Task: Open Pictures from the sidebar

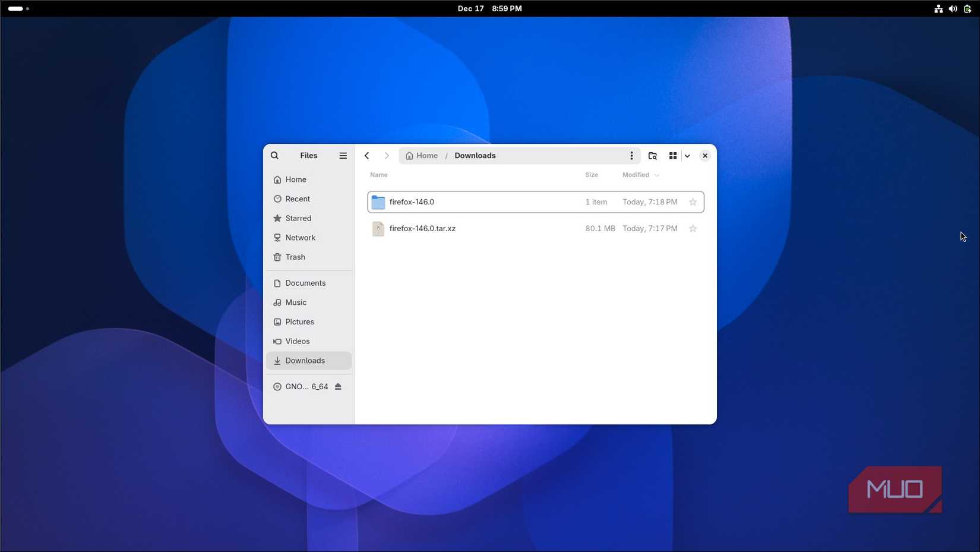Action: [x=299, y=321]
